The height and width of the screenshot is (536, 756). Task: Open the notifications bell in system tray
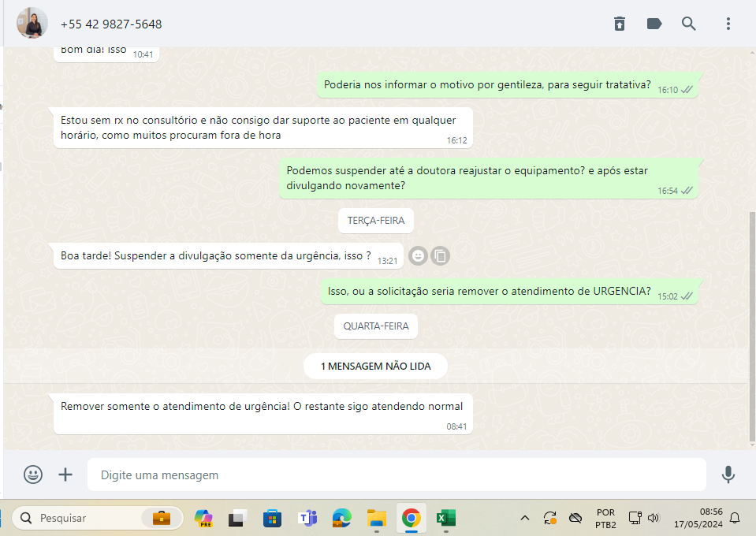click(x=735, y=518)
